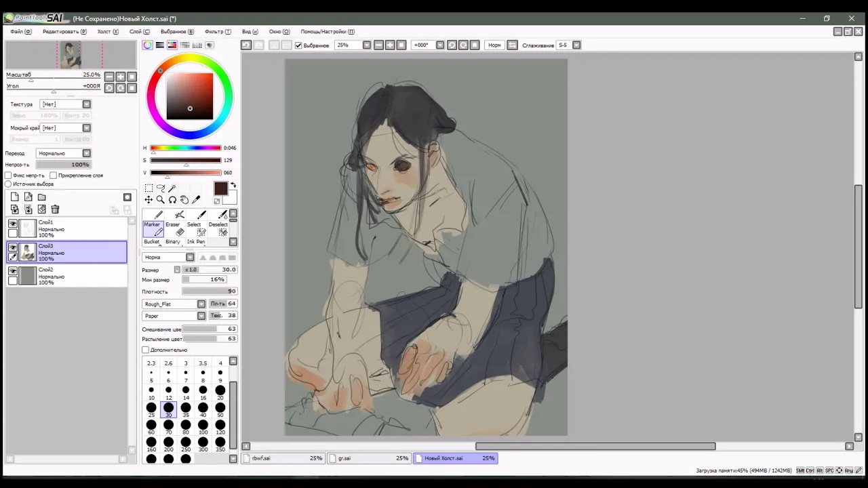The image size is (868, 488).
Task: Zoom in with plus button beside Масштаб
Action: [x=120, y=77]
